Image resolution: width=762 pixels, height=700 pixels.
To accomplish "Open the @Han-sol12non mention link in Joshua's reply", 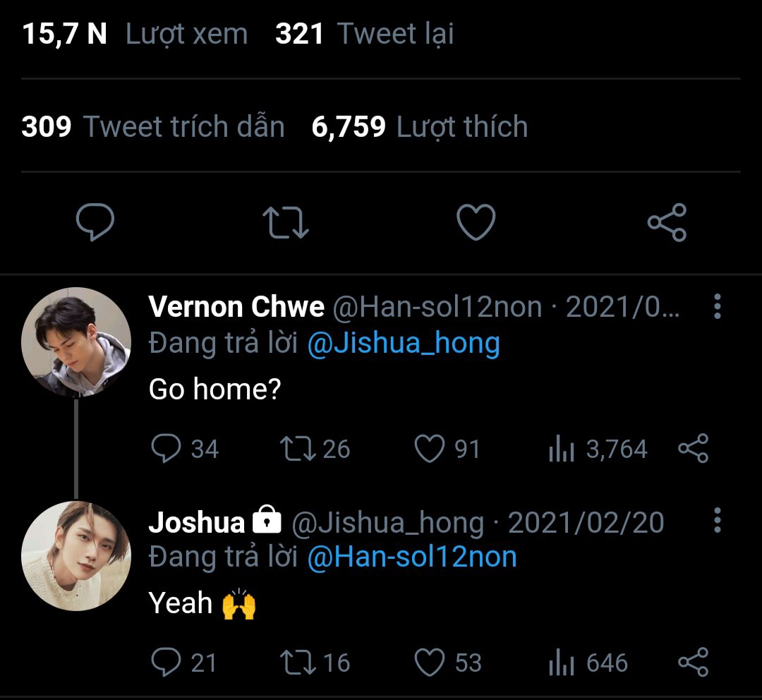I will [x=412, y=557].
